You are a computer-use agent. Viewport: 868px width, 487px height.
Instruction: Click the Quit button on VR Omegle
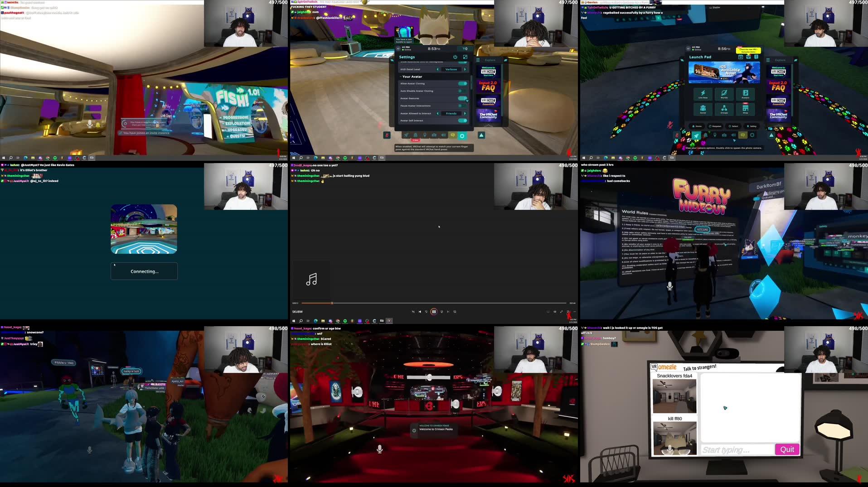pyautogui.click(x=787, y=449)
